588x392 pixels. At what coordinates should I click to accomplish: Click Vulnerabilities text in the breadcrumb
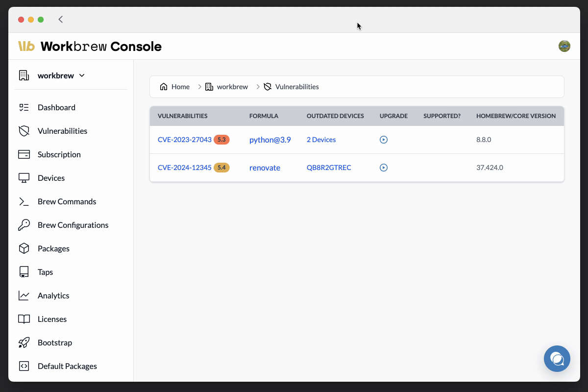297,87
